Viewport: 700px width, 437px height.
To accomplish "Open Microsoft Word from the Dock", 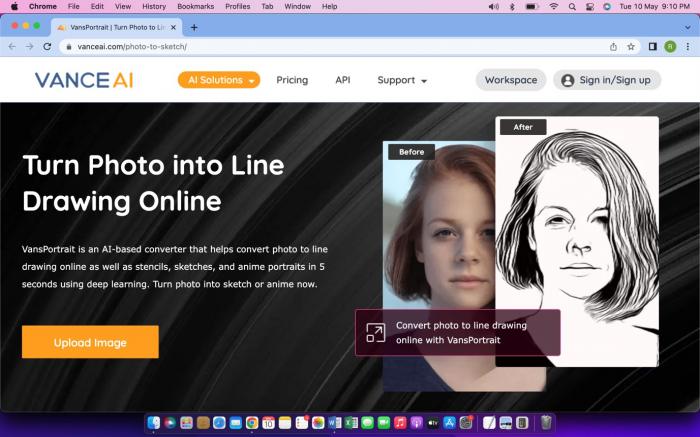I will [334, 422].
